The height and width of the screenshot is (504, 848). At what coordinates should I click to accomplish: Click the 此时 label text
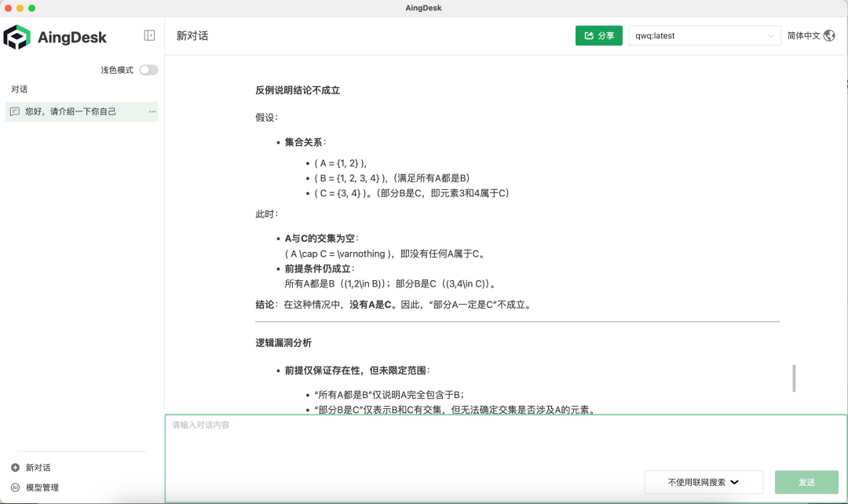[267, 214]
